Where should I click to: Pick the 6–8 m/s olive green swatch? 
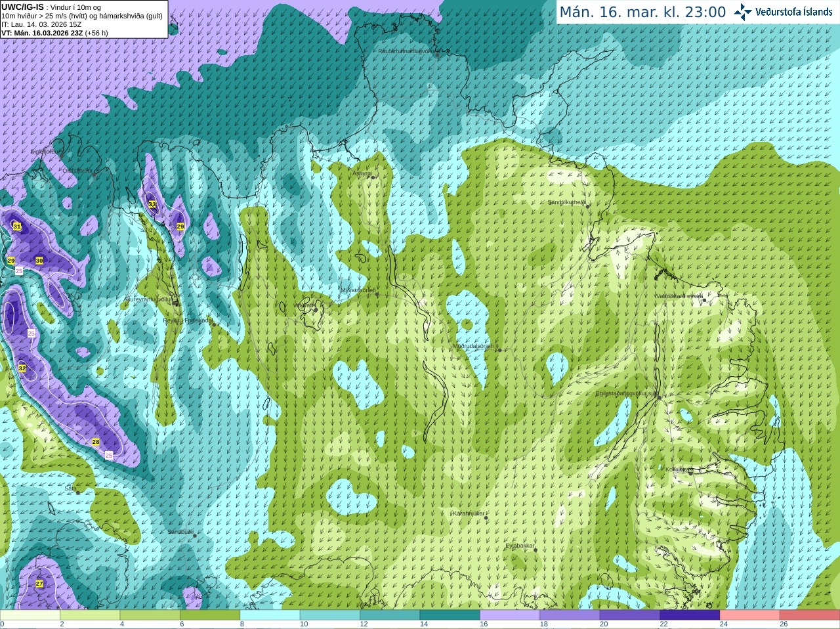(x=210, y=615)
